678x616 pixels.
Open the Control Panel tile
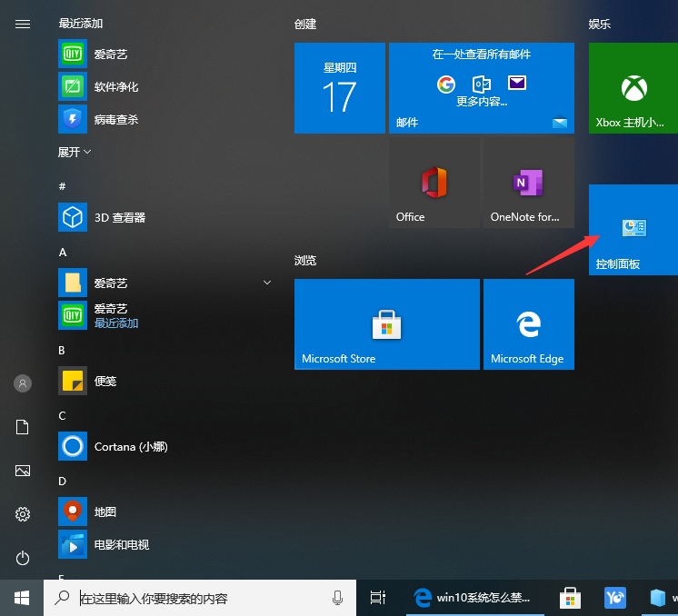pyautogui.click(x=633, y=230)
